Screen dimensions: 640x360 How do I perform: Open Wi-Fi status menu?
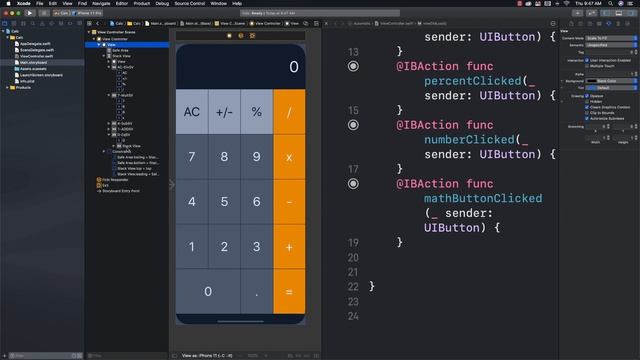coord(566,3)
